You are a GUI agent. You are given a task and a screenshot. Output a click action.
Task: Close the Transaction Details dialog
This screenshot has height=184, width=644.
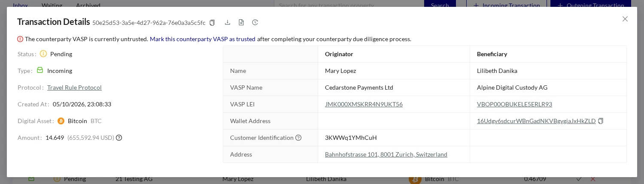click(625, 19)
